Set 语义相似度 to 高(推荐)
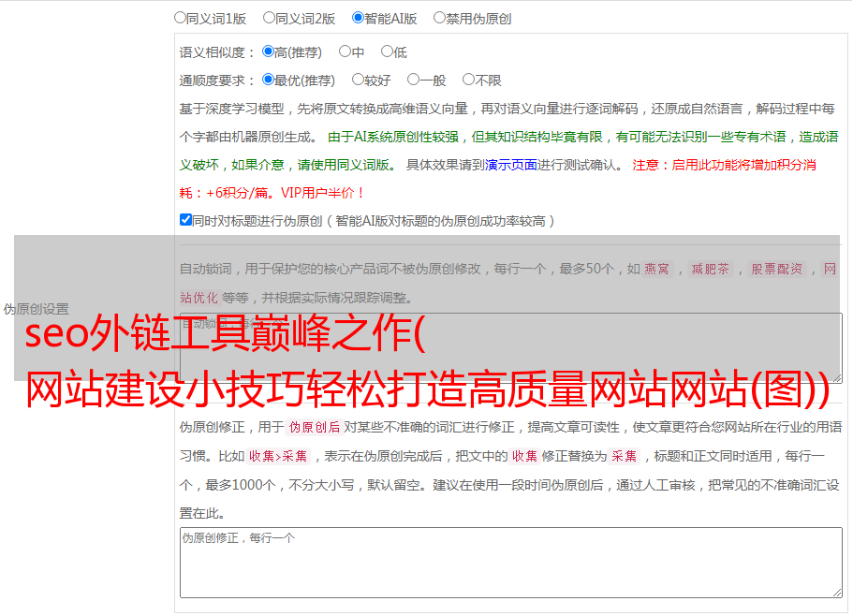The height and width of the screenshot is (616, 853). [x=268, y=51]
